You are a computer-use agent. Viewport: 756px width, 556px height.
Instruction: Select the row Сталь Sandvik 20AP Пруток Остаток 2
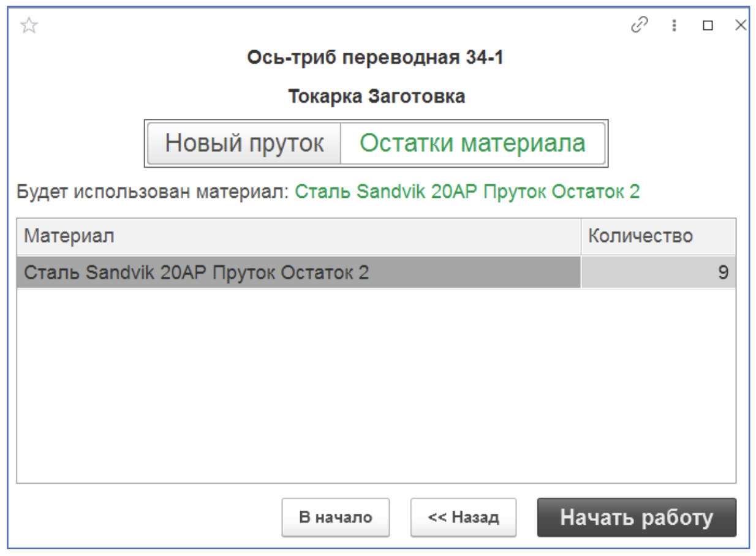[298, 272]
